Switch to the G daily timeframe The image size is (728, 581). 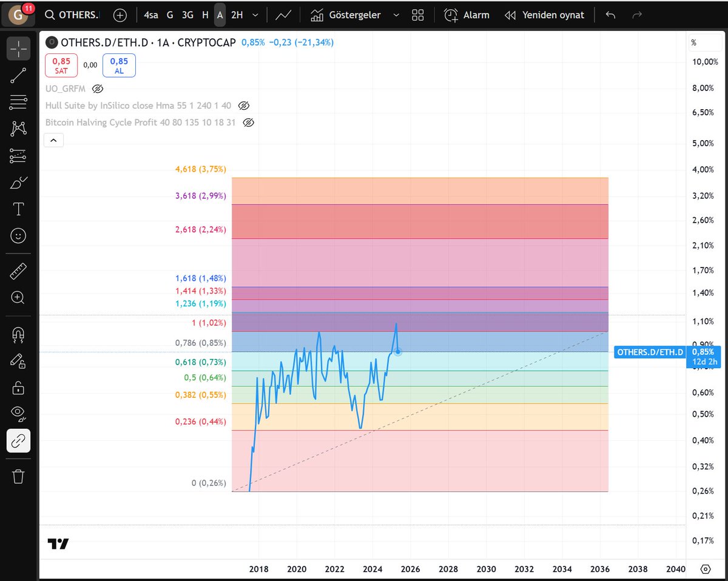tap(170, 15)
